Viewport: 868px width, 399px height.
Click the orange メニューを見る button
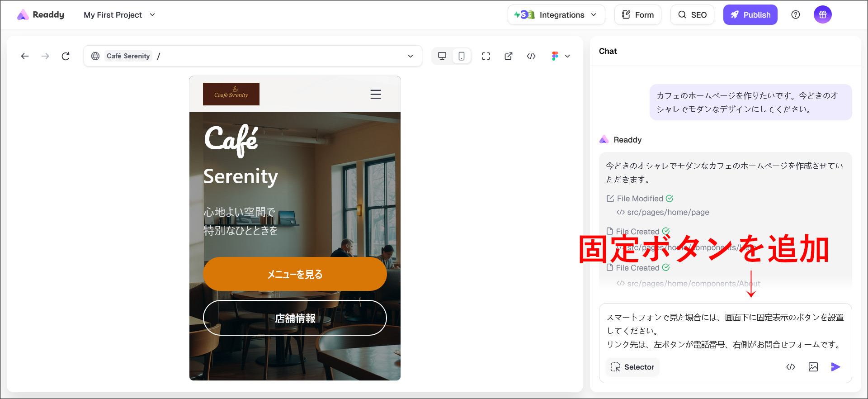point(295,274)
